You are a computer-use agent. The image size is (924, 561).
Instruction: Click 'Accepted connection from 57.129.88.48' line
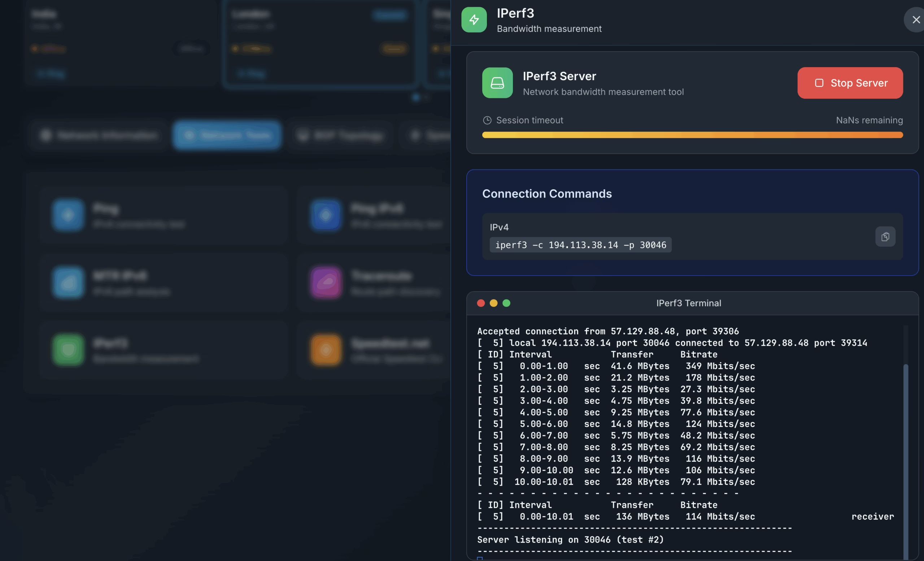607,331
